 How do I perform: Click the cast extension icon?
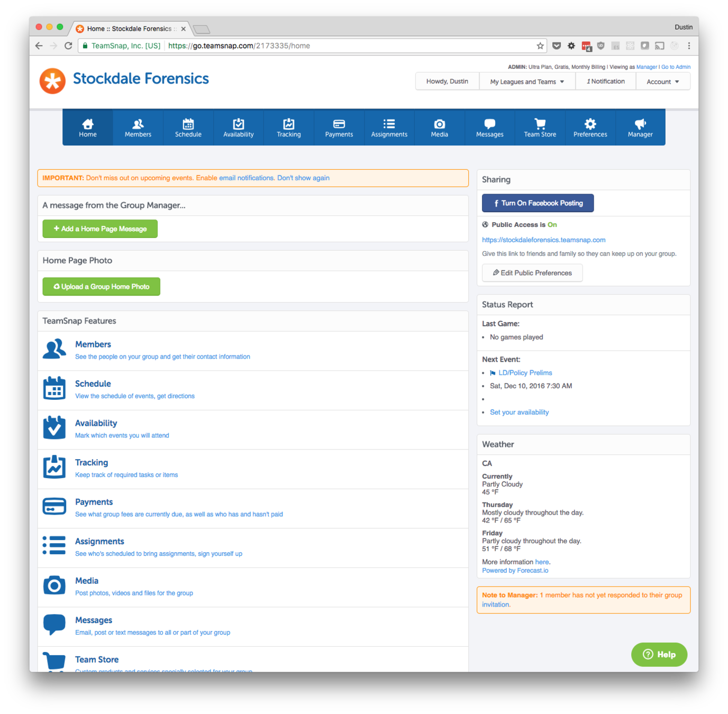click(659, 46)
